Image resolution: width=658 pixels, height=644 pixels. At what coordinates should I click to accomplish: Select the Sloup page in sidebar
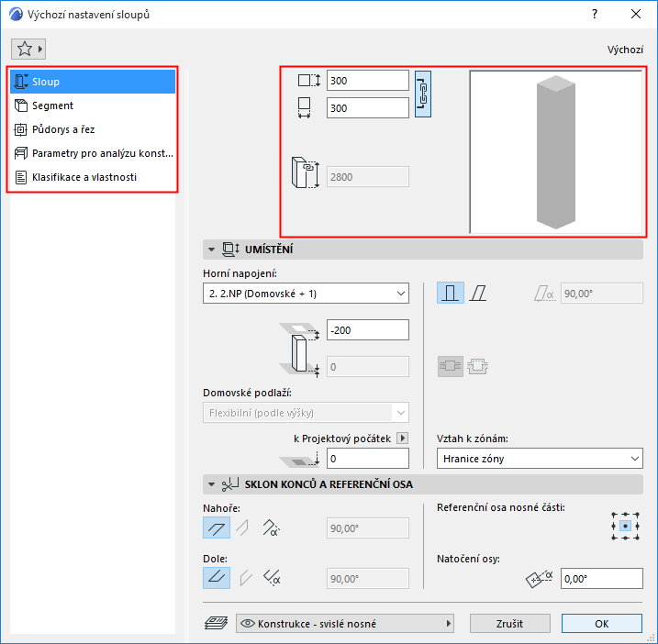[x=93, y=82]
